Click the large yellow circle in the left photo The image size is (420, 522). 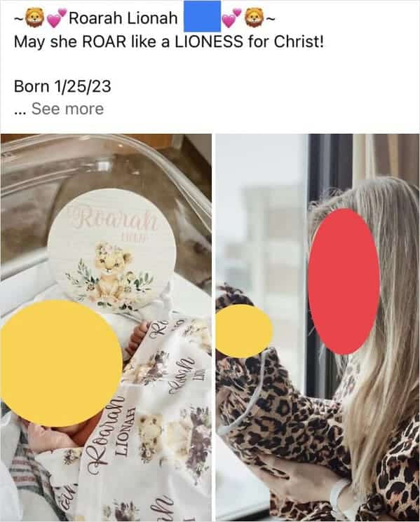(x=60, y=363)
